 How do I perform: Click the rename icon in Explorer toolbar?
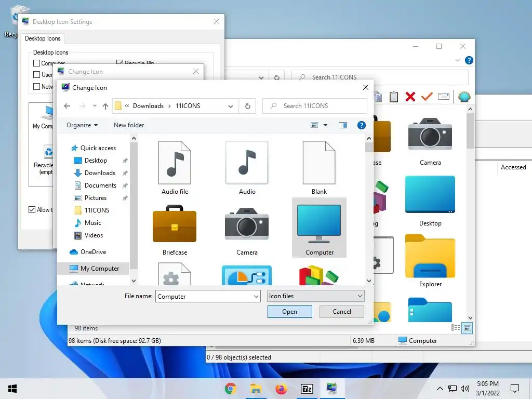444,97
